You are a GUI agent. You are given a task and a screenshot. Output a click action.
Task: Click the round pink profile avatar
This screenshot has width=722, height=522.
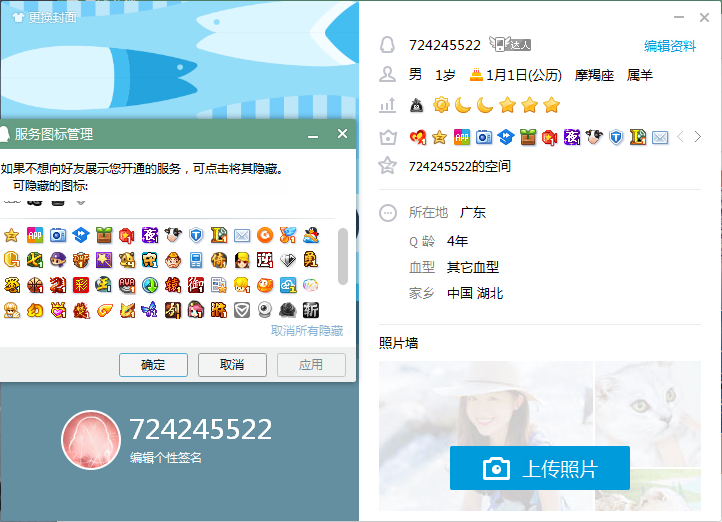(x=91, y=440)
